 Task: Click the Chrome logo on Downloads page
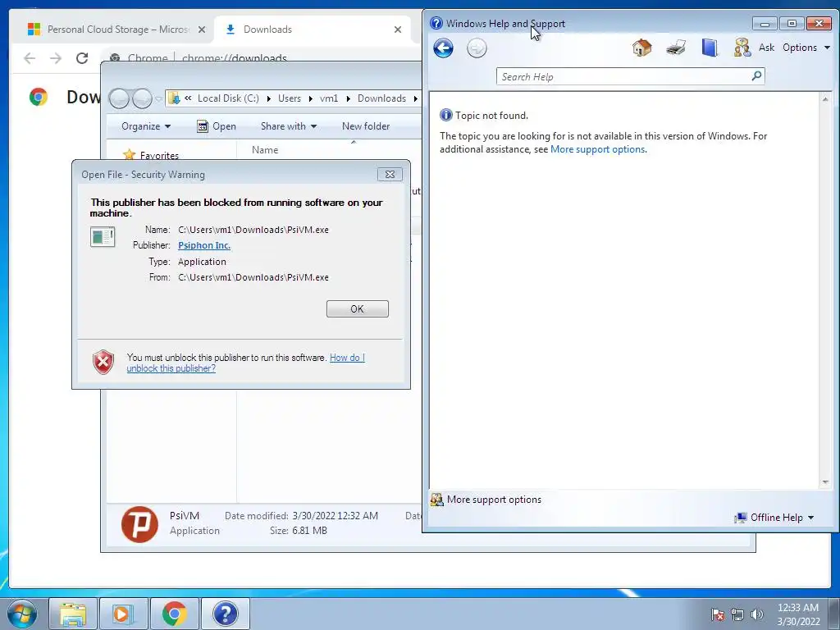(39, 97)
